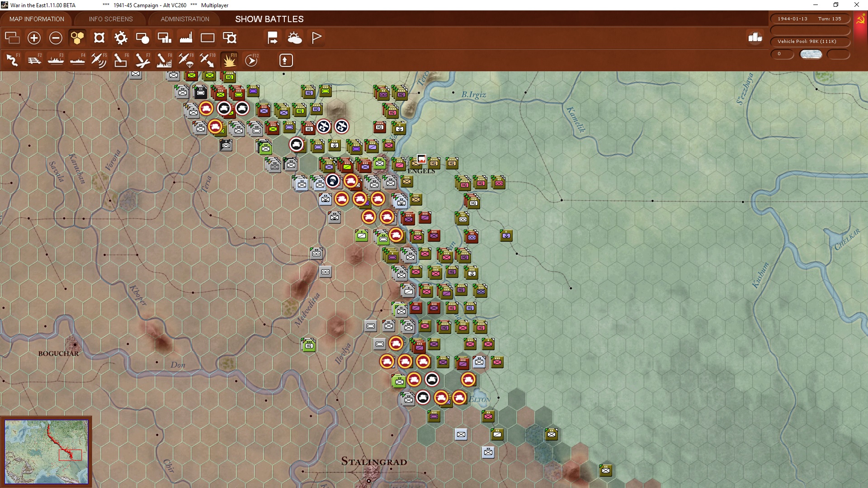868x488 pixels.
Task: Click the upload arrow box icon
Action: (286, 60)
